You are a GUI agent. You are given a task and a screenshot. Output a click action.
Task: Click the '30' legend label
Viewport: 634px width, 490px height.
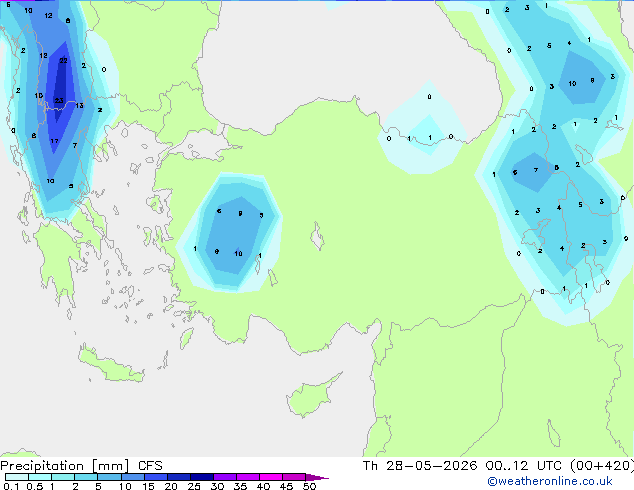pos(217,486)
